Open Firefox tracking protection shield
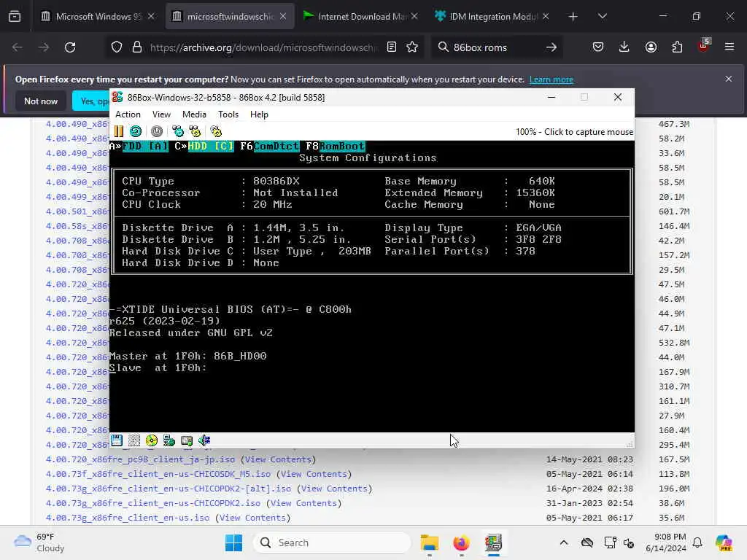747x560 pixels. pyautogui.click(x=117, y=47)
